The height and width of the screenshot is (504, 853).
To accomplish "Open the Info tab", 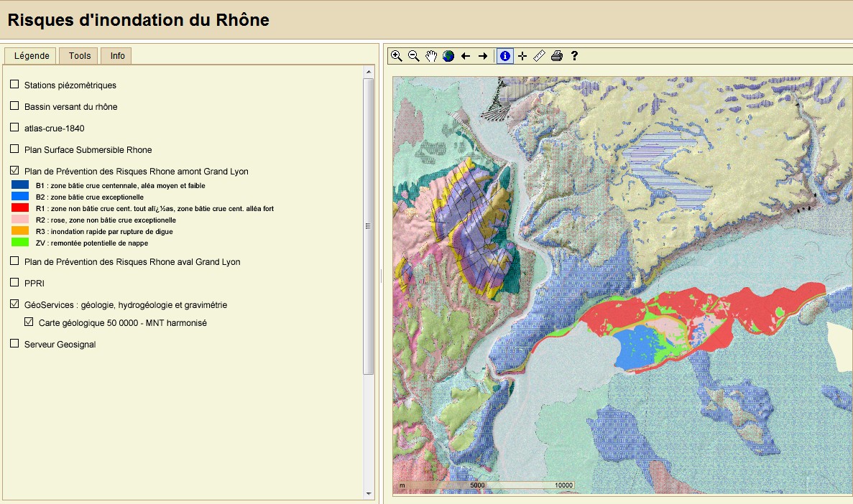I will pyautogui.click(x=117, y=56).
